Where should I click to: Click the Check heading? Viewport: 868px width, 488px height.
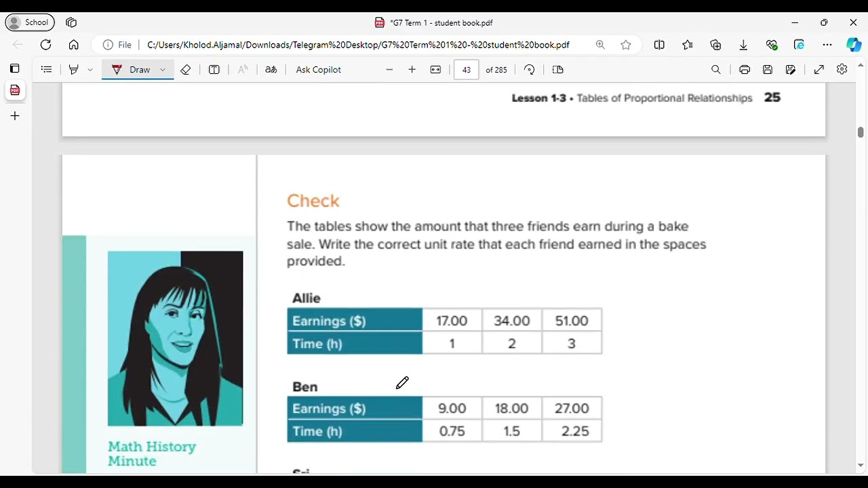313,201
